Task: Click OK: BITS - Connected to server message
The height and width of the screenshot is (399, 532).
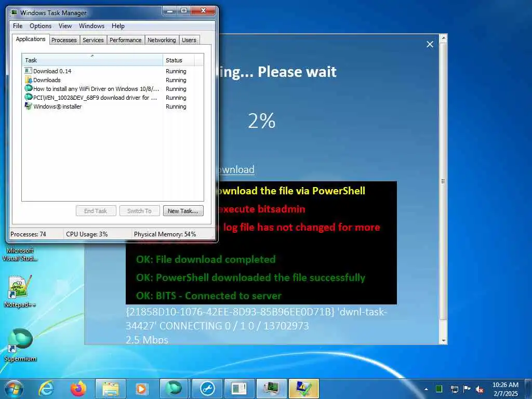Action: (209, 296)
